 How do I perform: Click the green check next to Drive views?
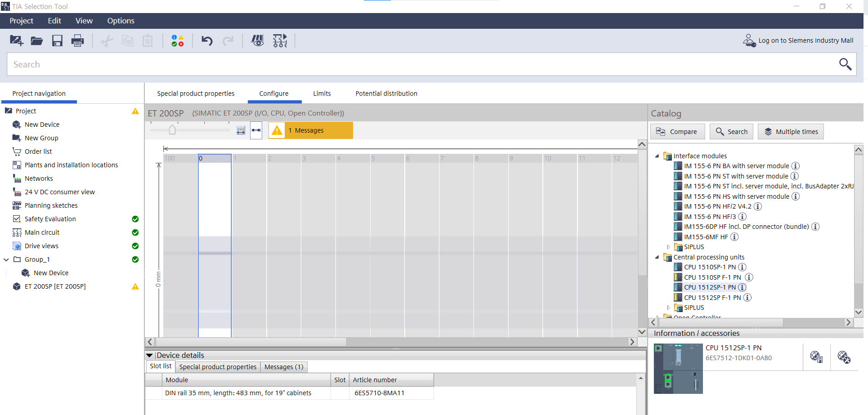coord(135,246)
